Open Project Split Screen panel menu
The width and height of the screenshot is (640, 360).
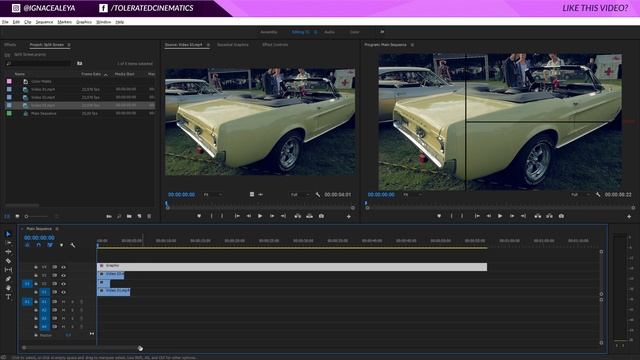pos(69,45)
